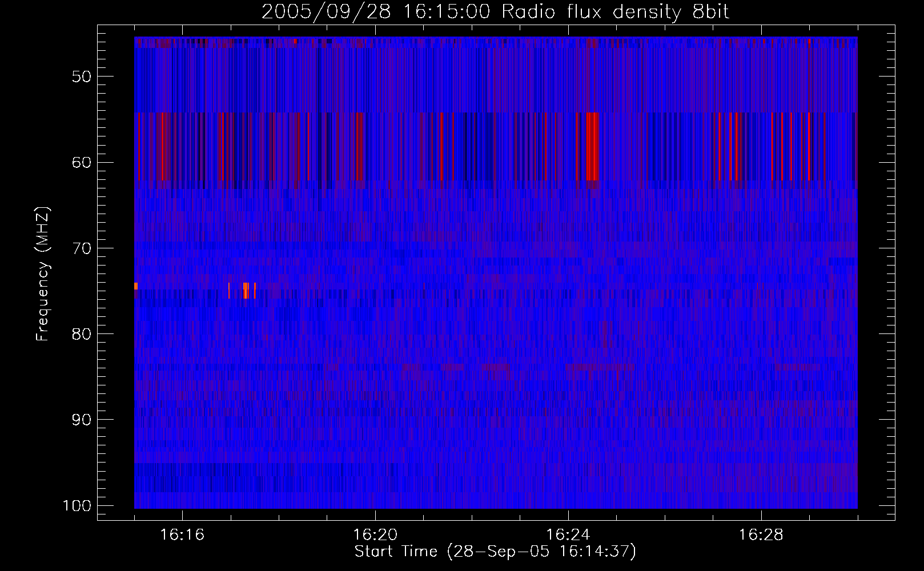Click the 'Frequency (MHZ)' y-axis label

[43, 274]
